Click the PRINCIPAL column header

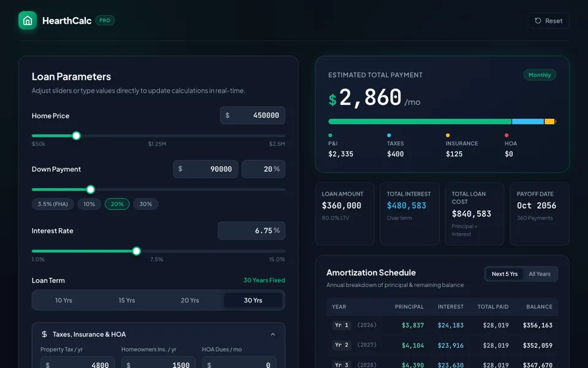coord(409,307)
